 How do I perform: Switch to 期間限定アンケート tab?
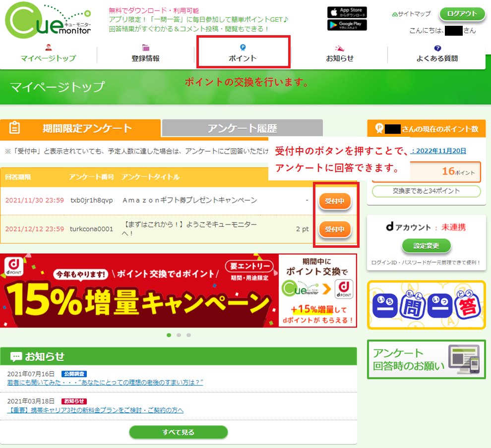coord(80,128)
